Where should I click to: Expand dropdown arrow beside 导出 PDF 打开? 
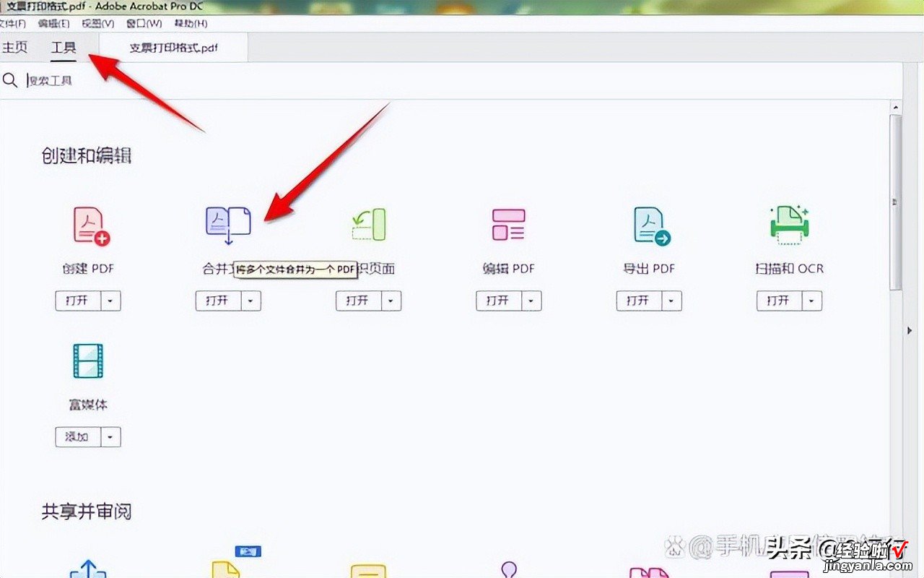pyautogui.click(x=671, y=301)
